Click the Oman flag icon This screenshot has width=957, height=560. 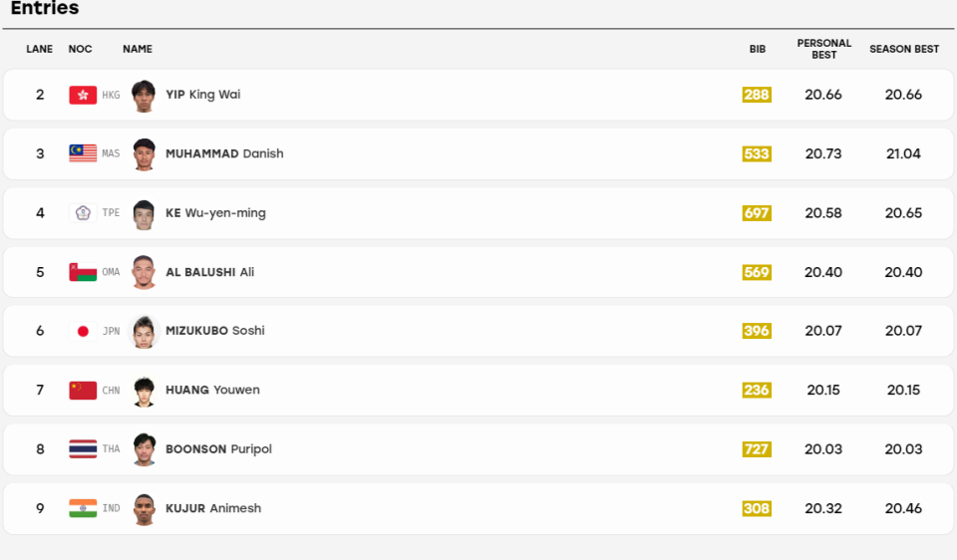click(83, 272)
